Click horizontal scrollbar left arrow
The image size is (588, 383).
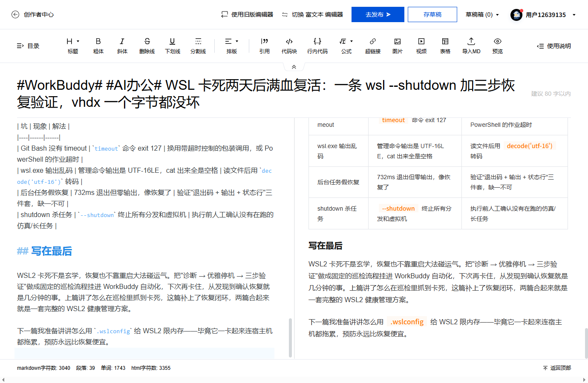pos(3,380)
